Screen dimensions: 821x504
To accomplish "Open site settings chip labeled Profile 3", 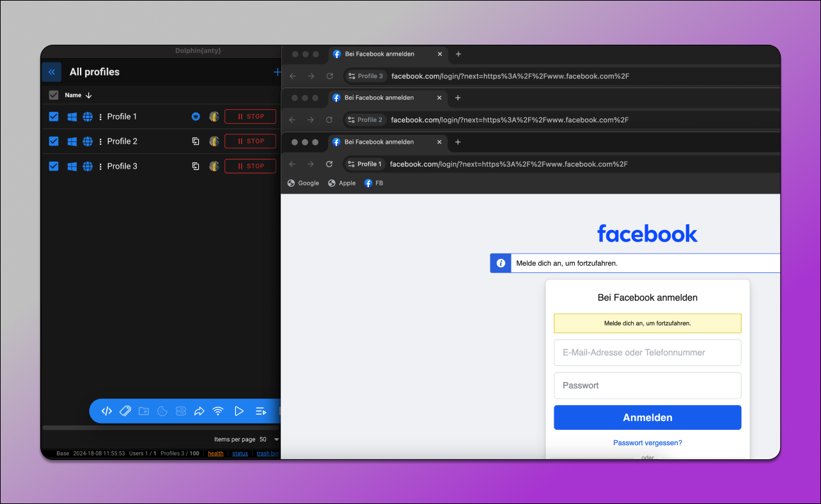I will click(x=366, y=76).
